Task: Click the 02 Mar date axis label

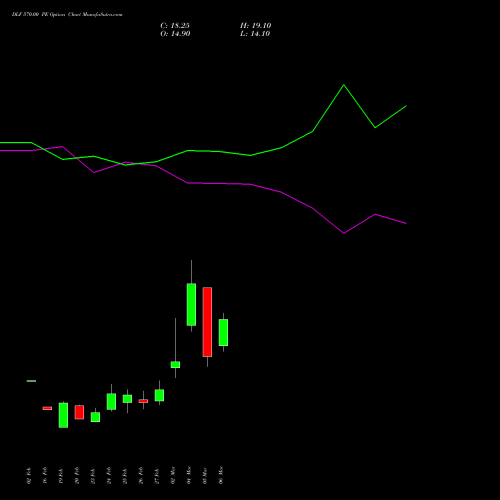Action: (173, 475)
